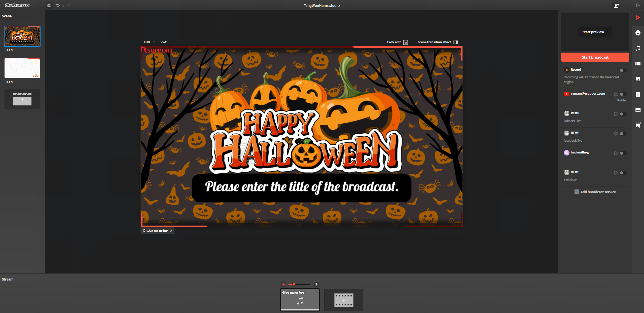
Task: Expand the FHD resolution dropdown
Action: point(149,42)
